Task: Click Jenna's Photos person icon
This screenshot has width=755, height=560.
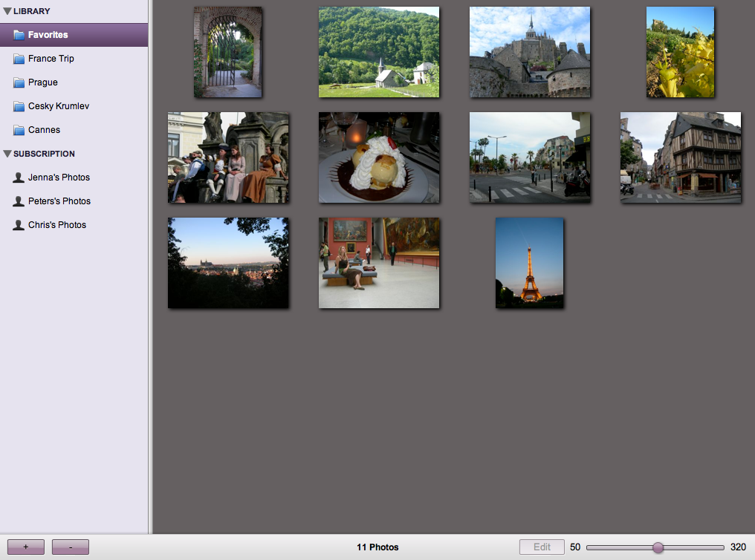Action: tap(19, 178)
